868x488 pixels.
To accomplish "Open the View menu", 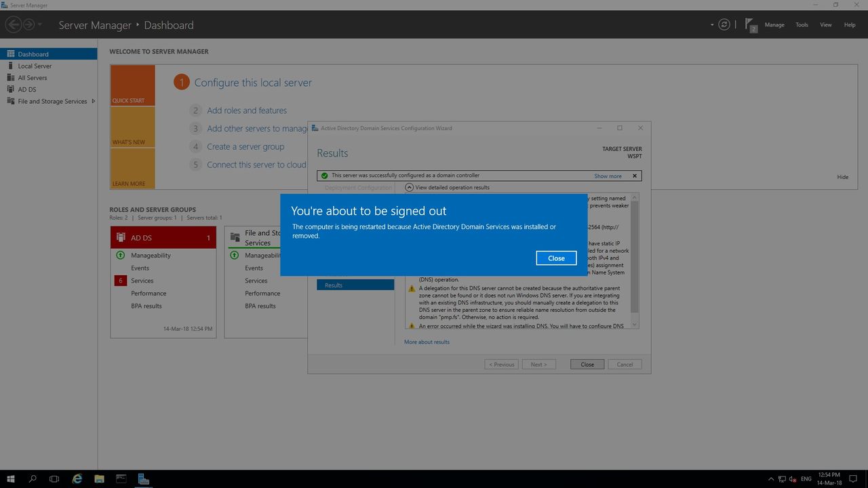I will click(x=825, y=25).
